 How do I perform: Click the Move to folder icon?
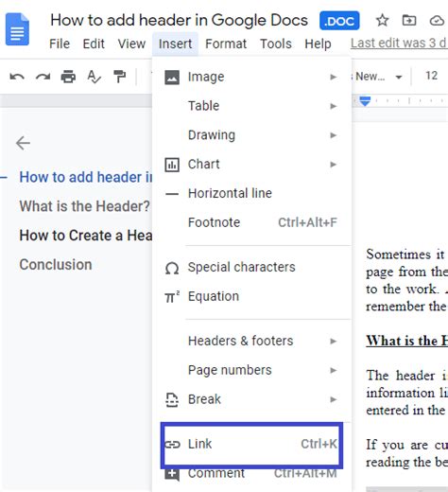coord(409,21)
